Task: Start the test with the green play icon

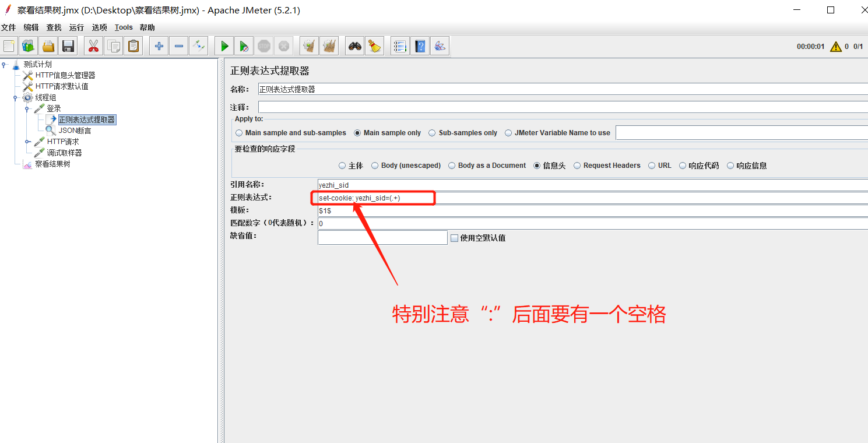Action: pyautogui.click(x=224, y=46)
